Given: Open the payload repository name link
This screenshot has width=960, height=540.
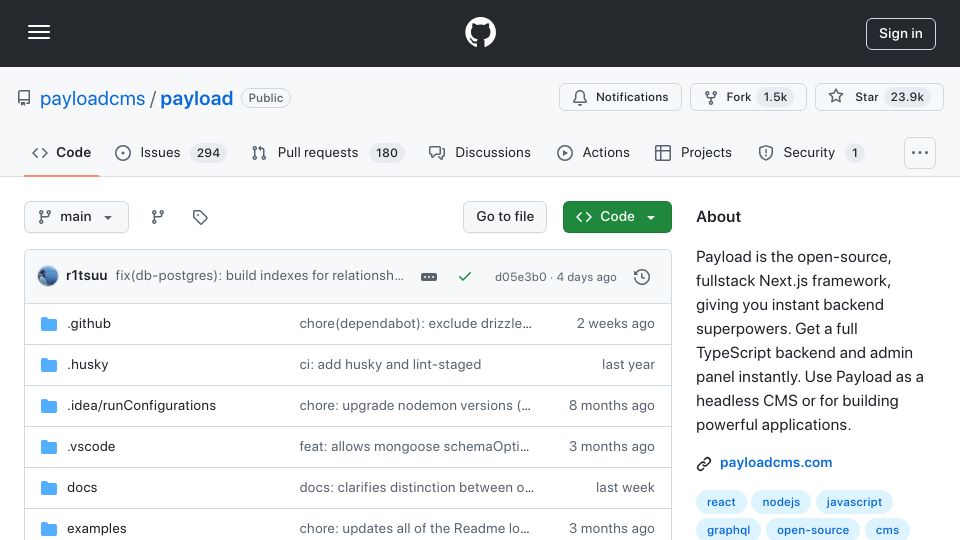Looking at the screenshot, I should click(197, 98).
